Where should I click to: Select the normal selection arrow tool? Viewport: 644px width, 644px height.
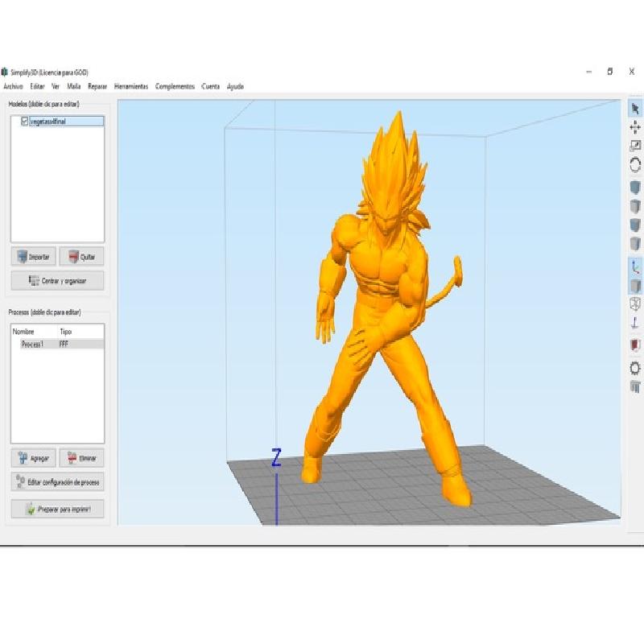[x=635, y=109]
